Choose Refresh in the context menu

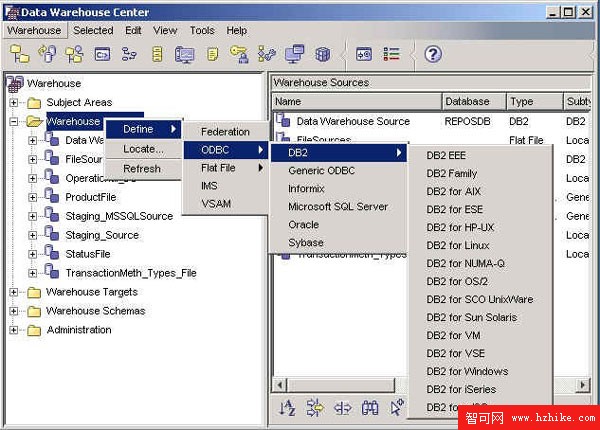(x=143, y=168)
